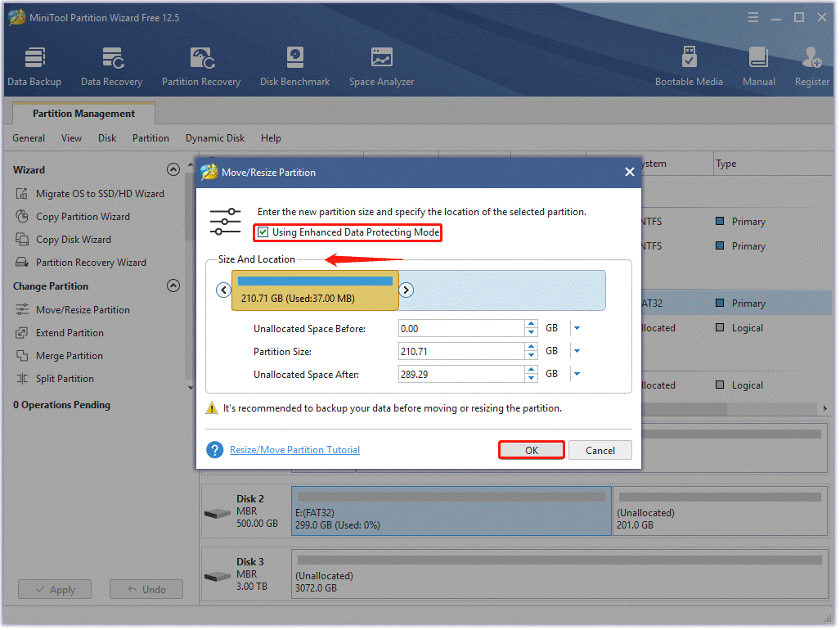Image resolution: width=840 pixels, height=630 pixels.
Task: Increase the Unallocated Space After value
Action: (532, 371)
